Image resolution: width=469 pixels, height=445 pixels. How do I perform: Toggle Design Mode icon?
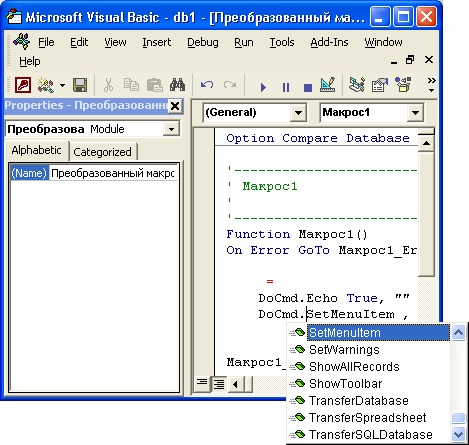click(327, 85)
